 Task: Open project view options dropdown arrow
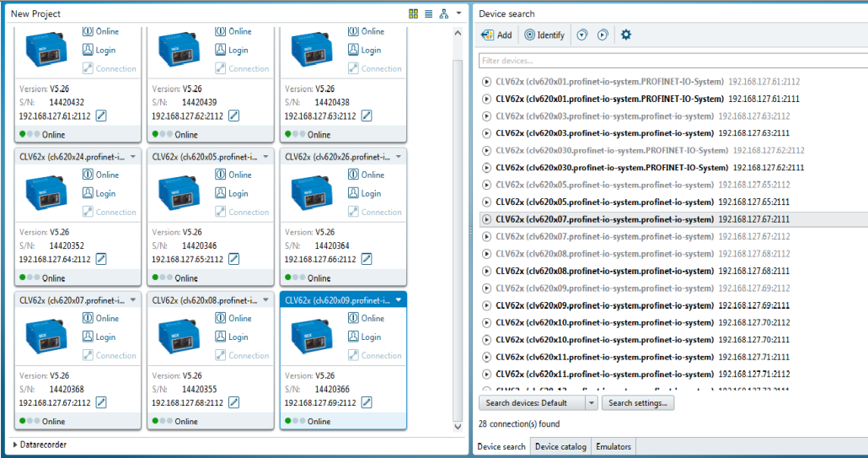pyautogui.click(x=458, y=13)
